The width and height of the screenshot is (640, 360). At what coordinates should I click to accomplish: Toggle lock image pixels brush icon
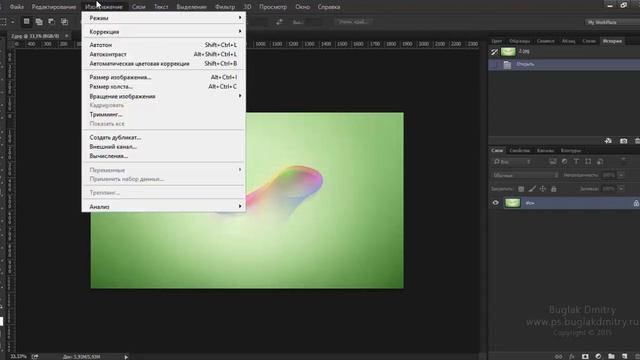[x=532, y=189]
